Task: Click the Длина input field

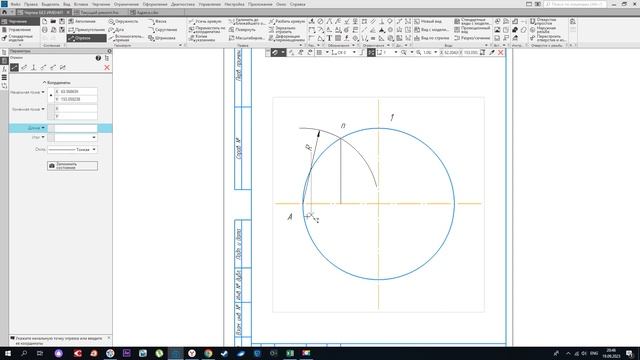Action: click(x=76, y=128)
